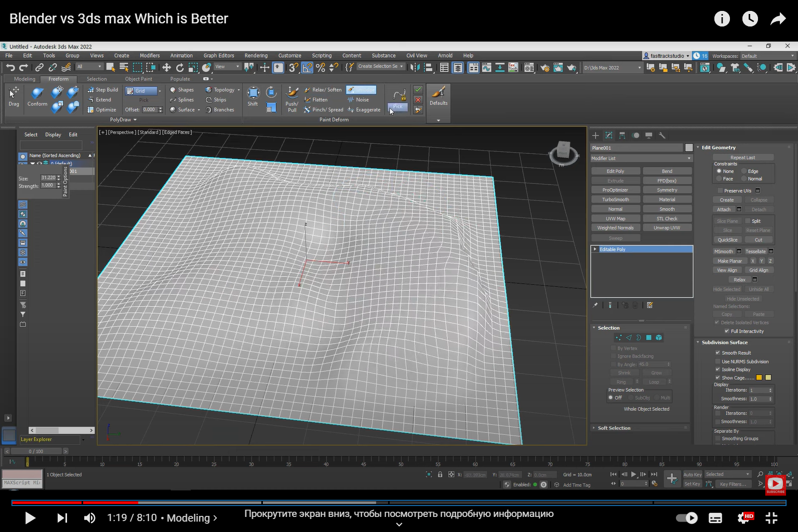Viewport: 798px width, 532px height.
Task: Click the object color swatch beside Plane001
Action: point(689,148)
